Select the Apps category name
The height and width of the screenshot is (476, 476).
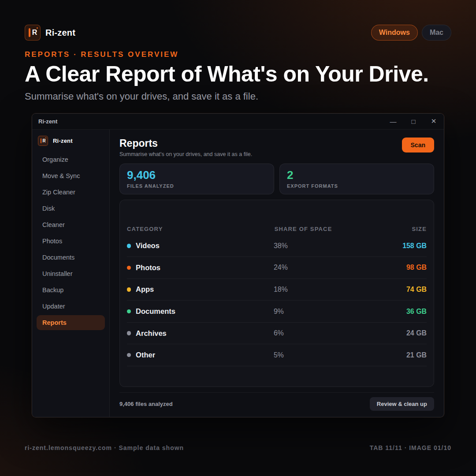[145, 290]
